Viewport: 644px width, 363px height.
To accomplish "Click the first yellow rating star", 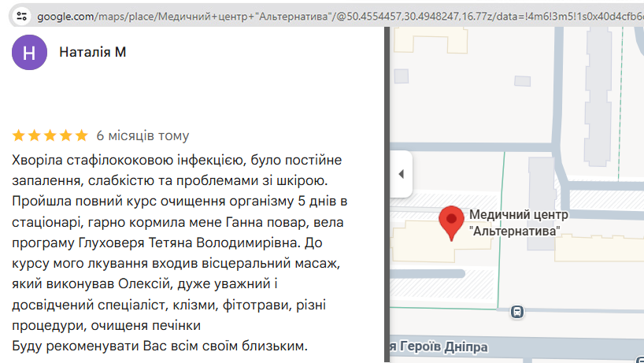I will (x=19, y=135).
